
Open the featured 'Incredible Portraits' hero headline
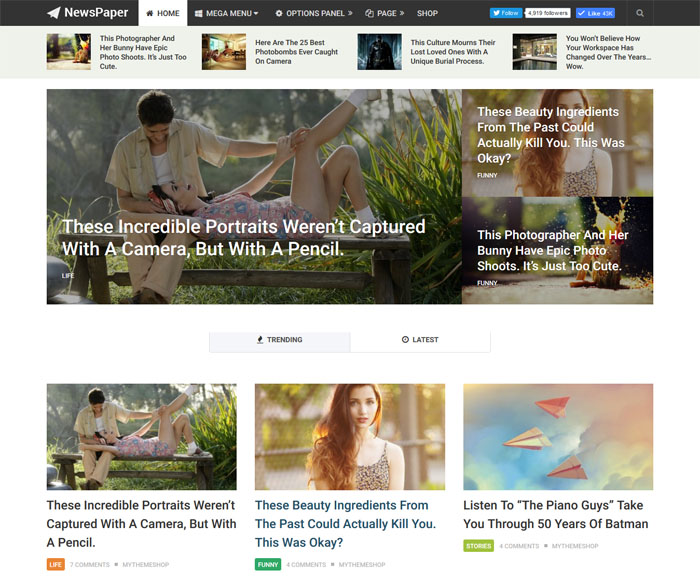click(x=243, y=238)
